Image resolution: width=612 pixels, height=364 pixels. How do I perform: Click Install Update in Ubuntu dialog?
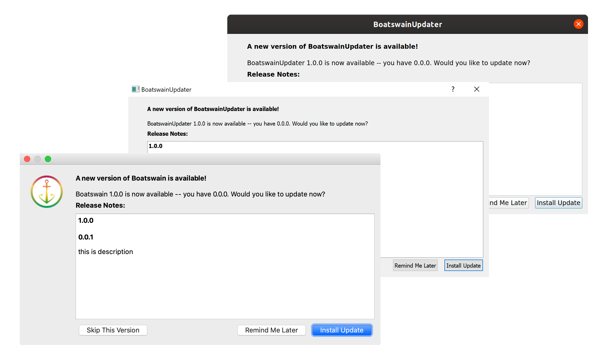click(x=558, y=203)
